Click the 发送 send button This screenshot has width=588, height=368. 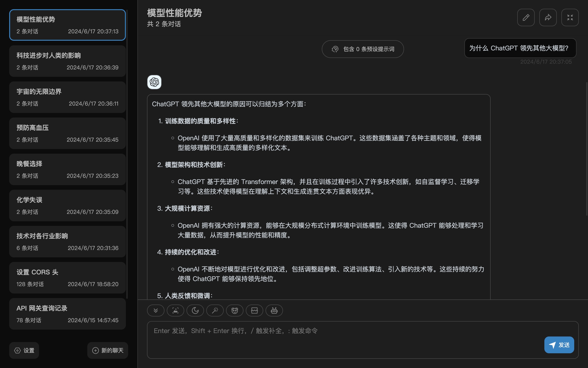pos(559,345)
